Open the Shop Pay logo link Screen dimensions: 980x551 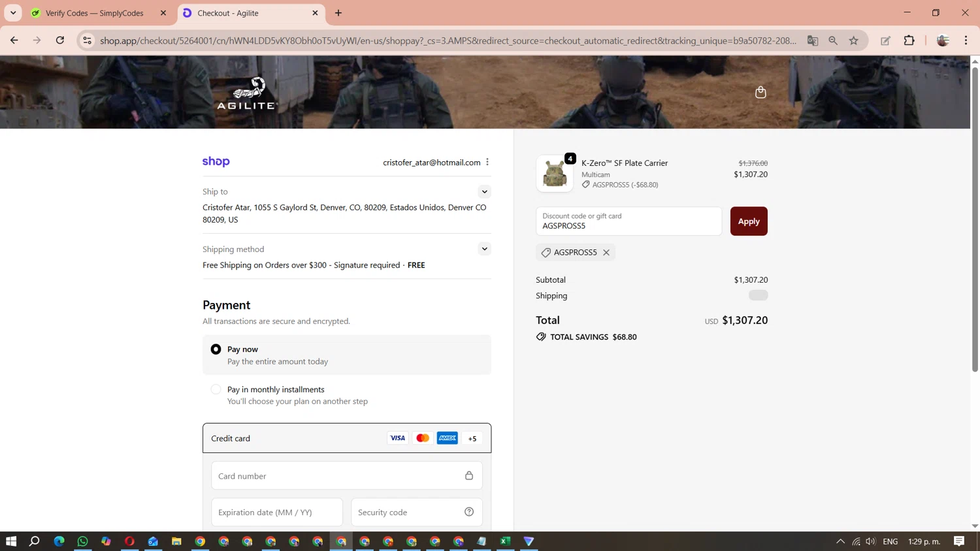click(x=216, y=161)
